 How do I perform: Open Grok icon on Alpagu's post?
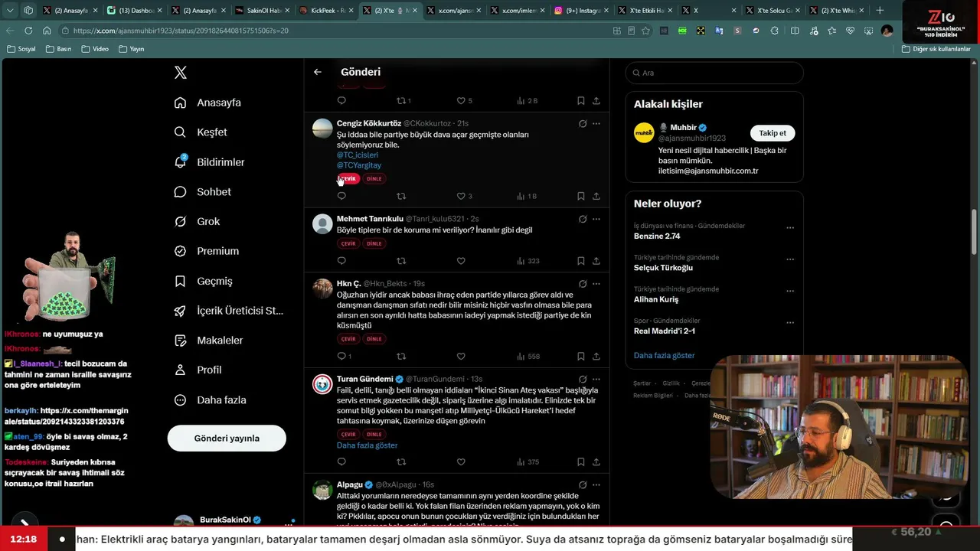pos(583,484)
